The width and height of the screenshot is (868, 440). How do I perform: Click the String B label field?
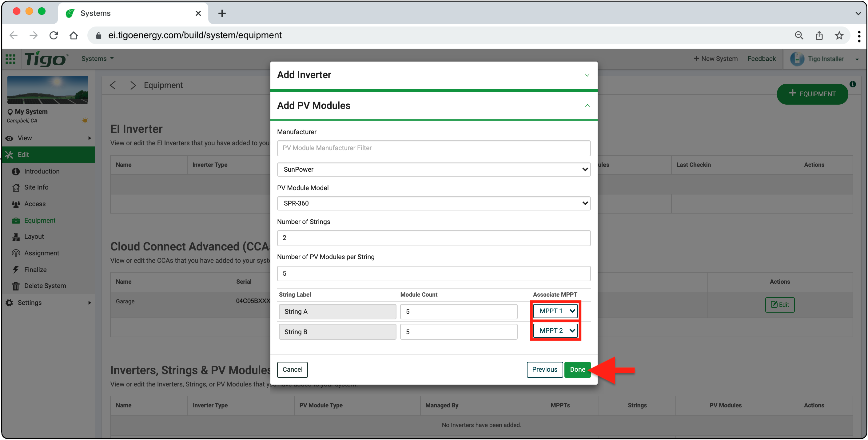click(x=337, y=331)
